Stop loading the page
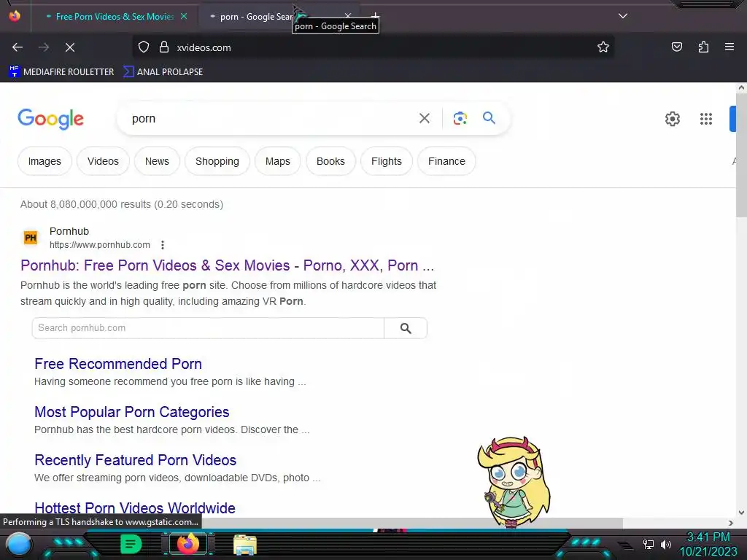The height and width of the screenshot is (560, 747). 69,47
